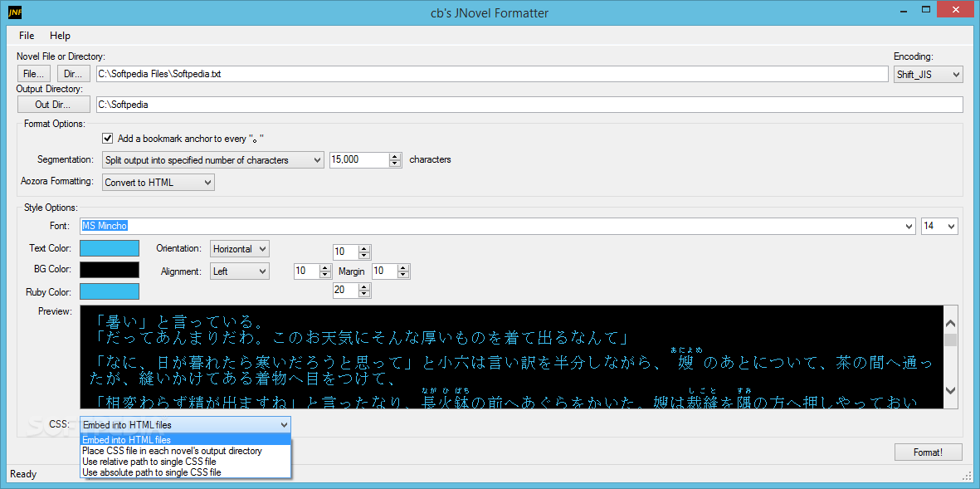The width and height of the screenshot is (980, 489).
Task: Toggle the bookmark anchor checkbox
Action: tap(108, 138)
